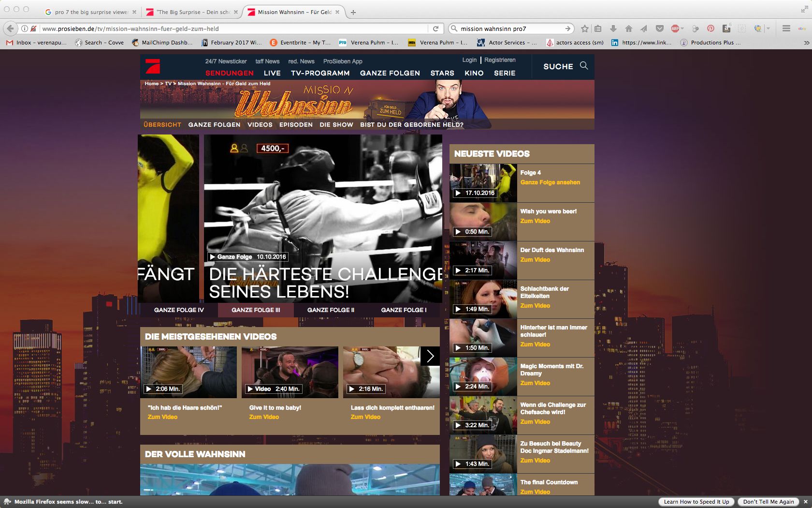The width and height of the screenshot is (812, 508).
Task: Select the EPISODEN show tab
Action: click(x=296, y=125)
